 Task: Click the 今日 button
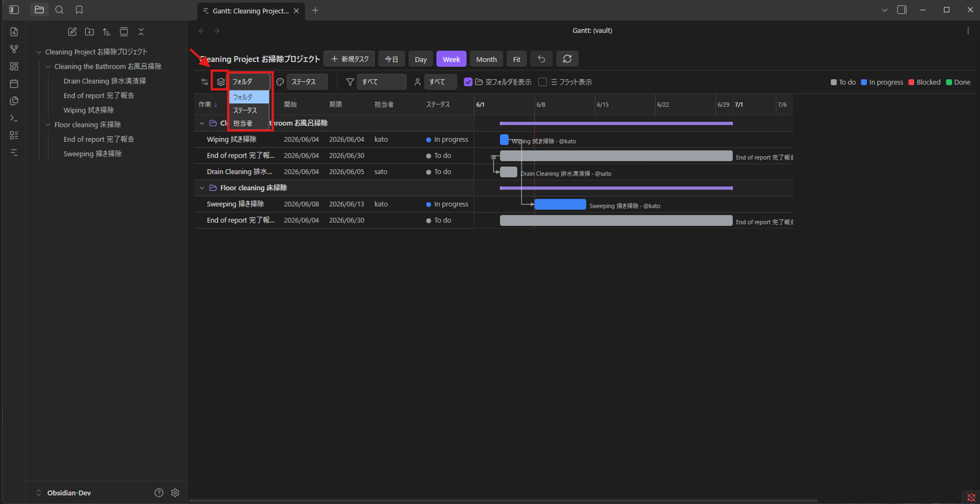coord(392,59)
